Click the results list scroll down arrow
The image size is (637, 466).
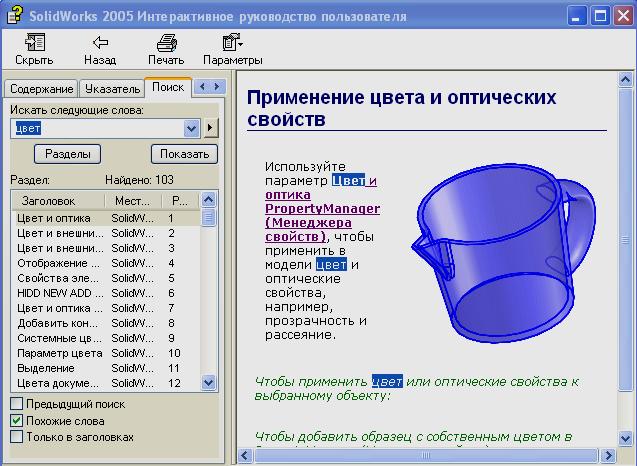(x=208, y=382)
